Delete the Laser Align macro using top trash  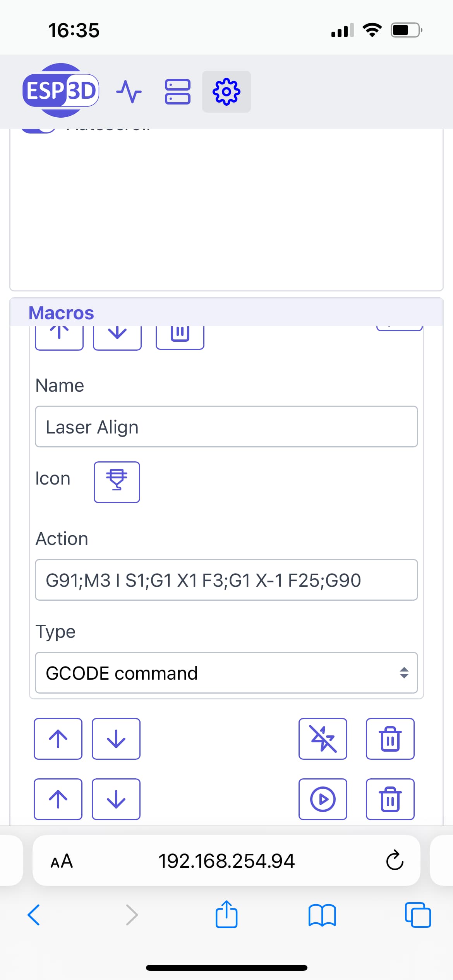click(x=180, y=336)
